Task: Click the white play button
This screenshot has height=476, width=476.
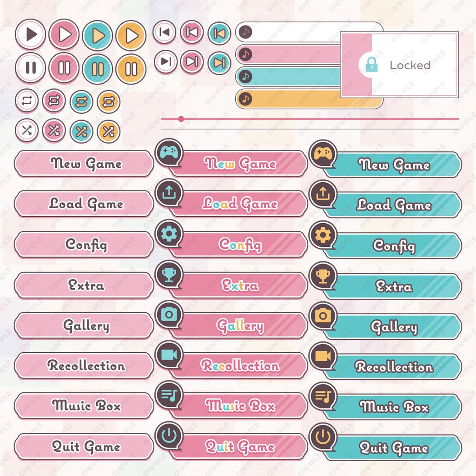Action: click(30, 34)
